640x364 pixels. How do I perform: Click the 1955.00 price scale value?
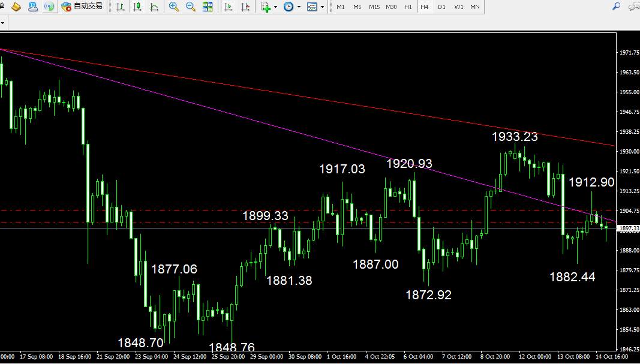coord(629,92)
